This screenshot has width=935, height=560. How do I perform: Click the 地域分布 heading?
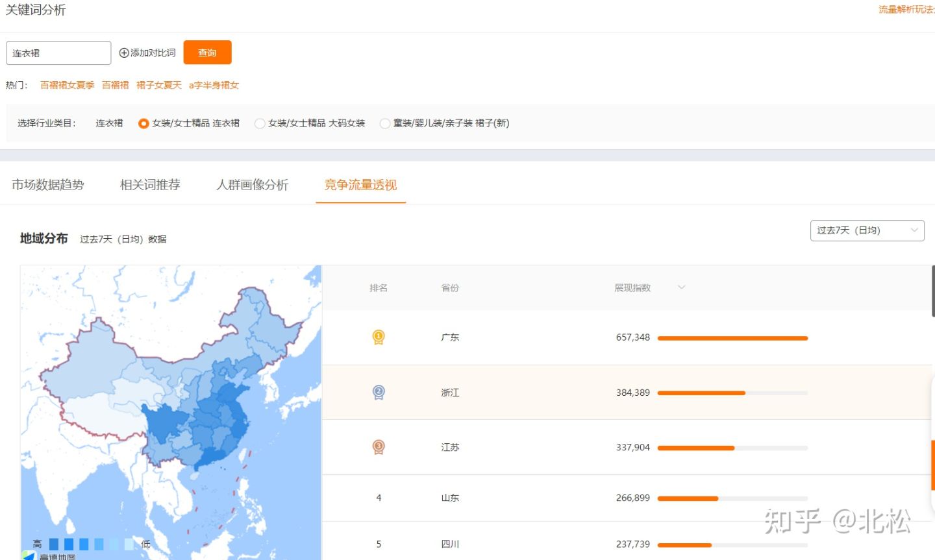coord(44,238)
